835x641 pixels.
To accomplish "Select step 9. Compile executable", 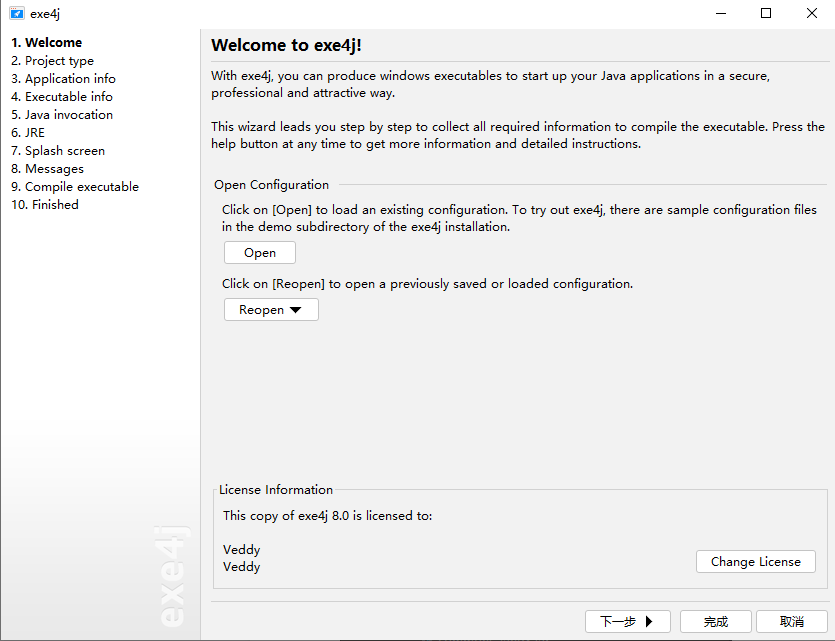I will [x=75, y=187].
